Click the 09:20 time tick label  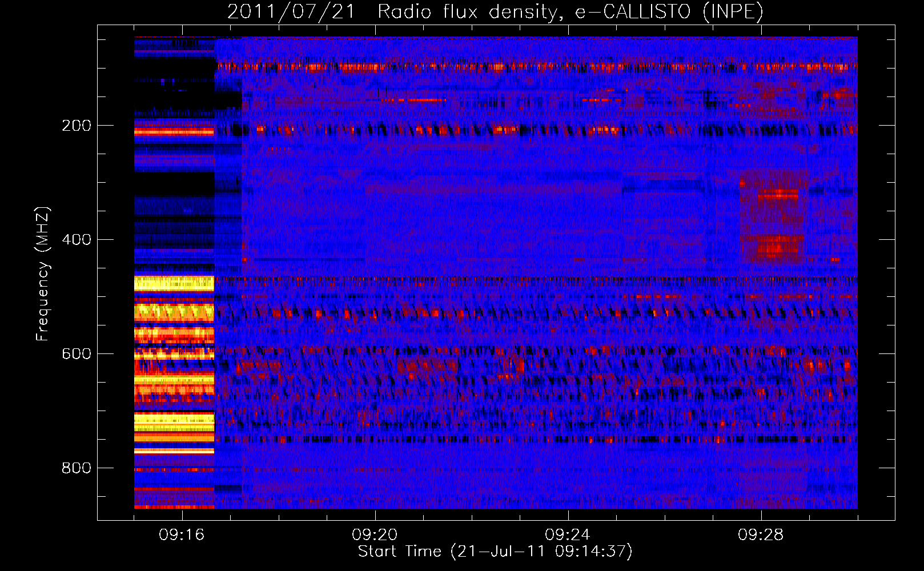point(375,535)
